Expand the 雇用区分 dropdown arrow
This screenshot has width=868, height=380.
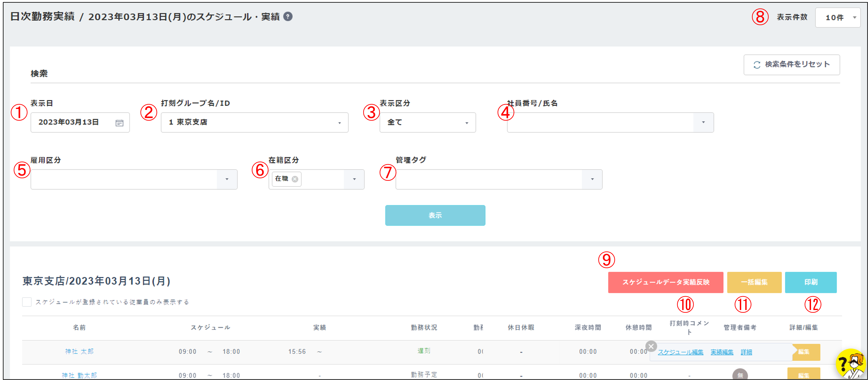pyautogui.click(x=227, y=180)
